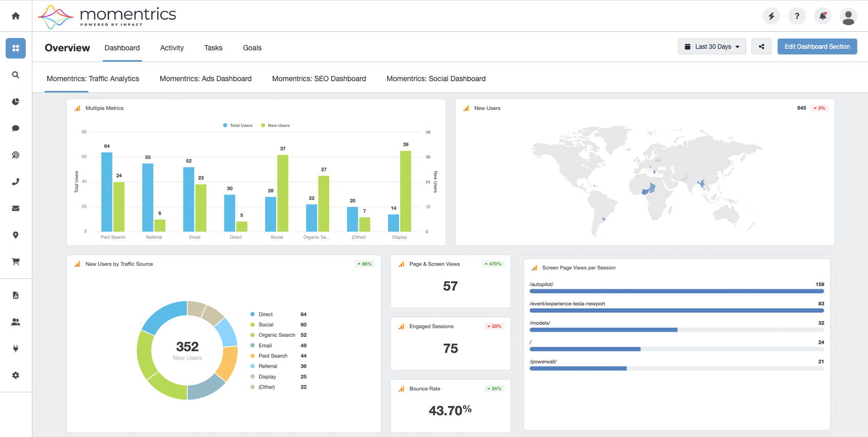The width and height of the screenshot is (868, 437).
Task: Toggle New Users legend series
Action: (x=275, y=125)
